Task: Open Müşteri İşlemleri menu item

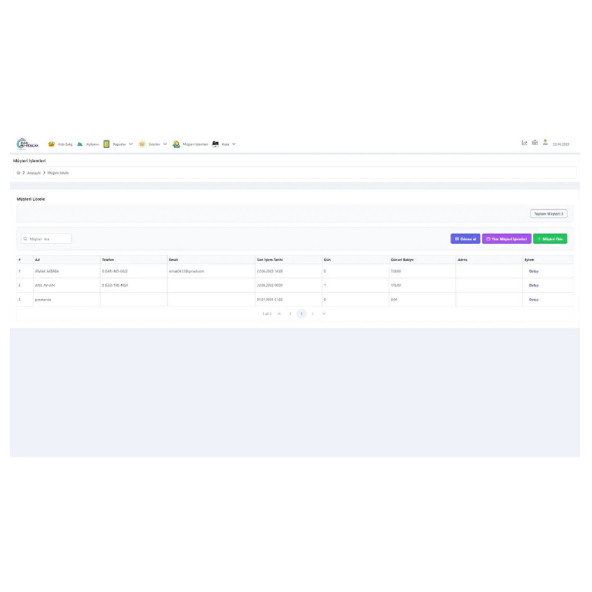Action: tap(195, 144)
